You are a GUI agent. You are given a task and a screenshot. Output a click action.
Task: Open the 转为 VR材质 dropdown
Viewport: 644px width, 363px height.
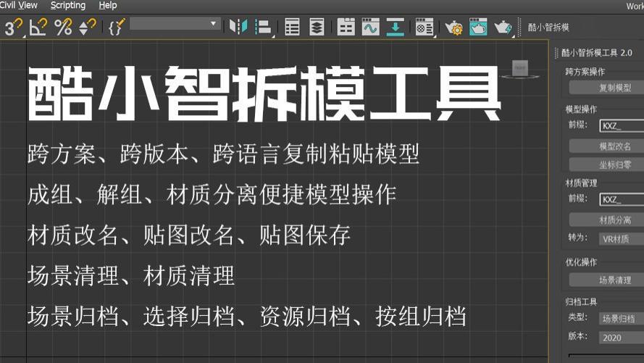622,238
